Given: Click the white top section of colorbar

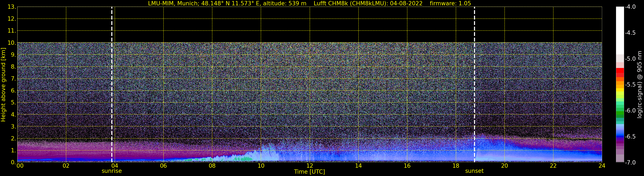Looking at the screenshot, I should pos(620,30).
